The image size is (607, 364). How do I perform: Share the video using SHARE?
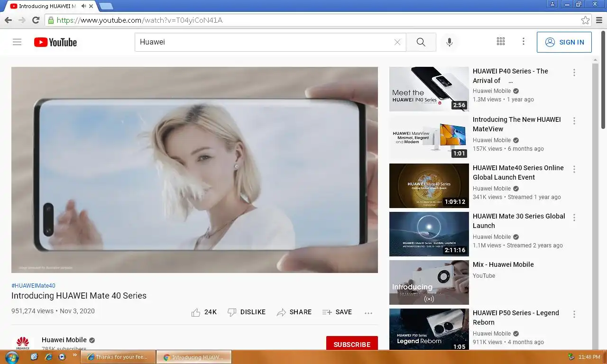[x=294, y=312]
